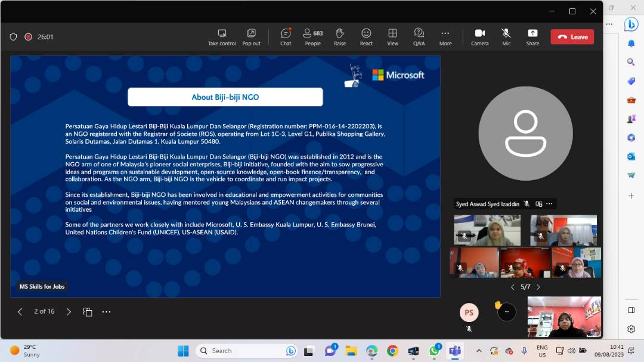Leave the meeting
This screenshot has width=644, height=362.
pyautogui.click(x=572, y=37)
